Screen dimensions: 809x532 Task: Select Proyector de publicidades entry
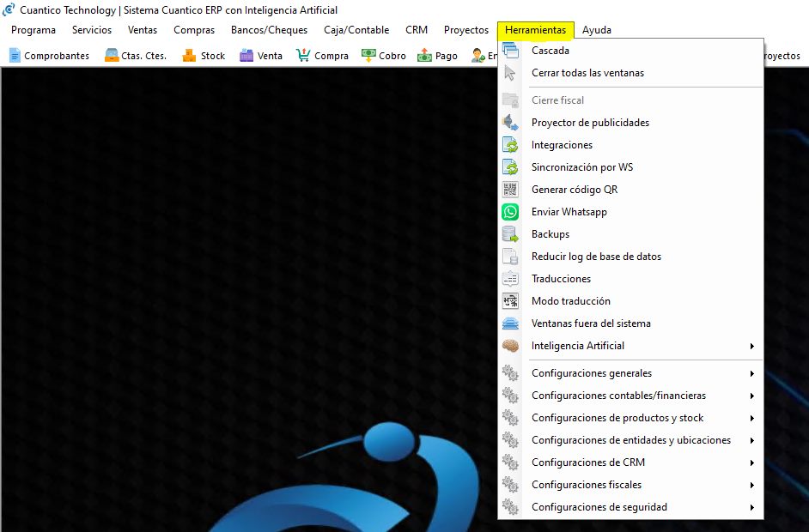630,123
